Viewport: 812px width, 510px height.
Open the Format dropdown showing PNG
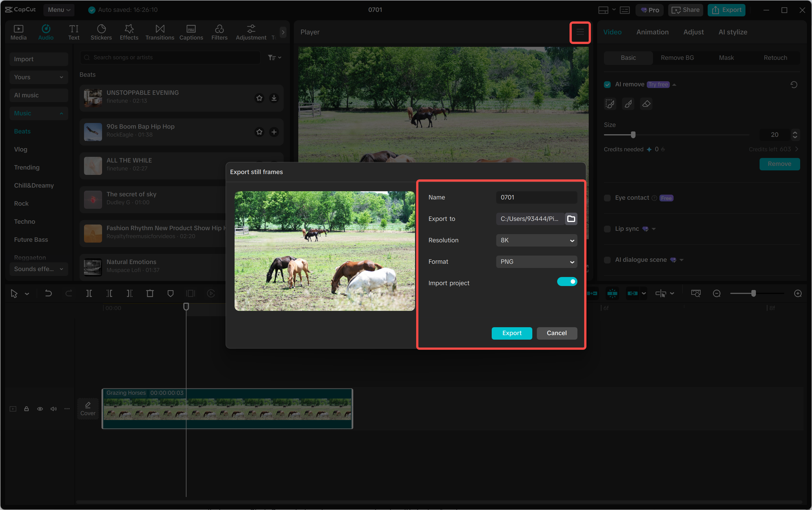pos(536,261)
